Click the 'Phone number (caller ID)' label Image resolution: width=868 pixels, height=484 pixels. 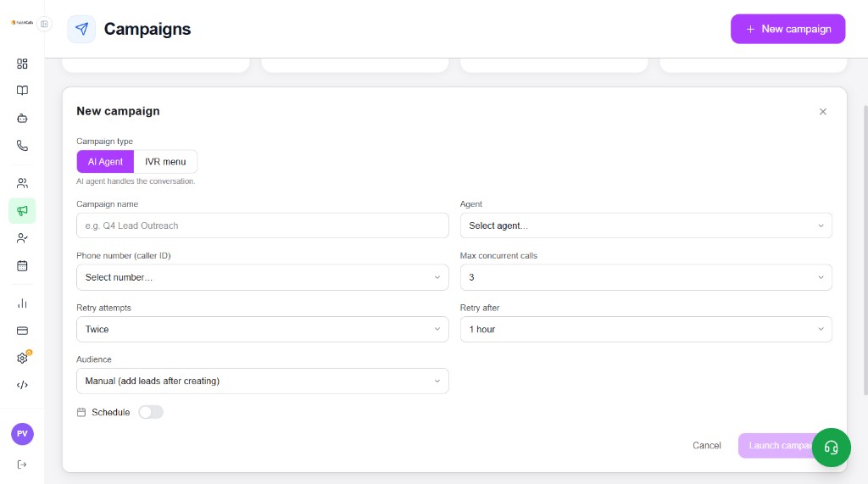coord(124,256)
